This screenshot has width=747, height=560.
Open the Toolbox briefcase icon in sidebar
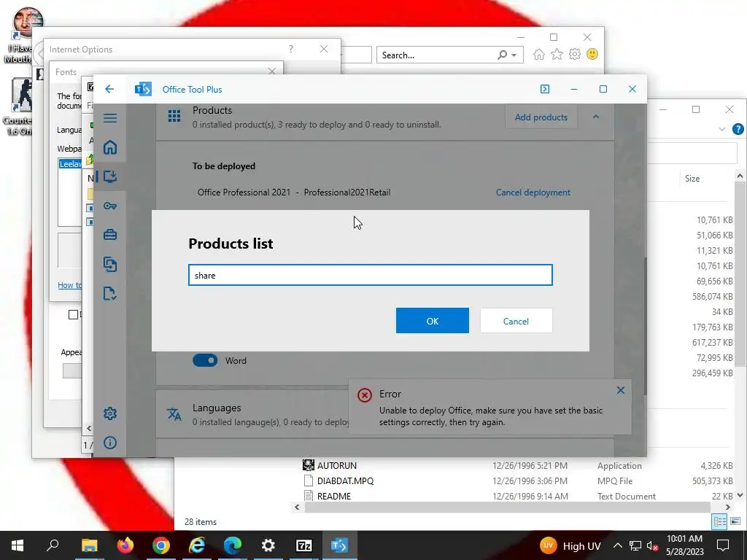[110, 235]
